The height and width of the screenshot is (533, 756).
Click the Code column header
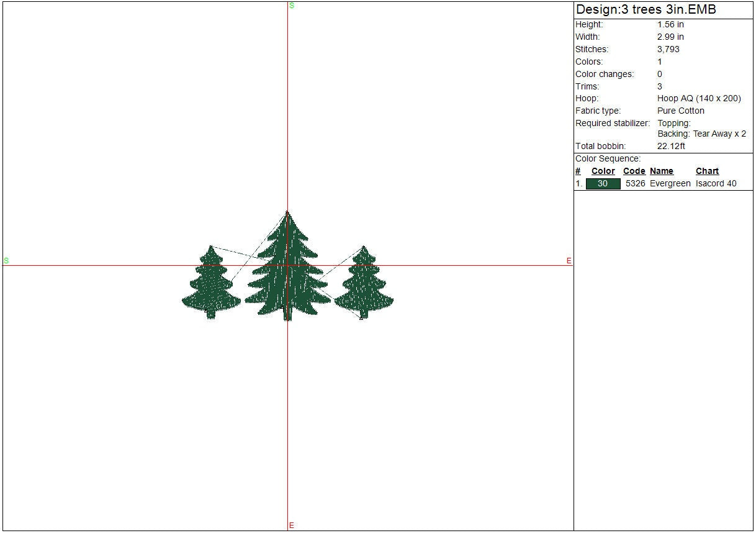(x=634, y=171)
